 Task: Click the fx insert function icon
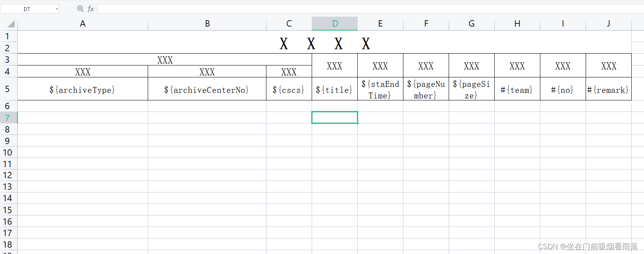91,9
